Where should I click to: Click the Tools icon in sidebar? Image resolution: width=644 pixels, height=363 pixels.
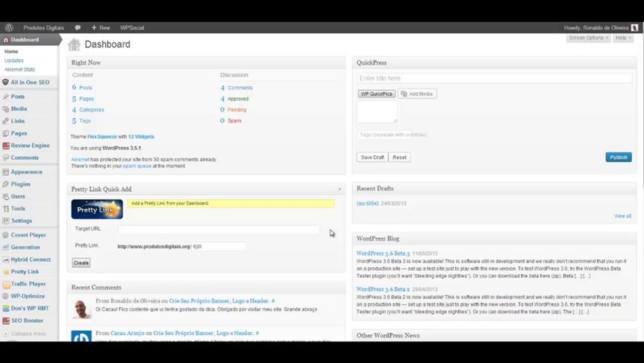click(x=6, y=209)
